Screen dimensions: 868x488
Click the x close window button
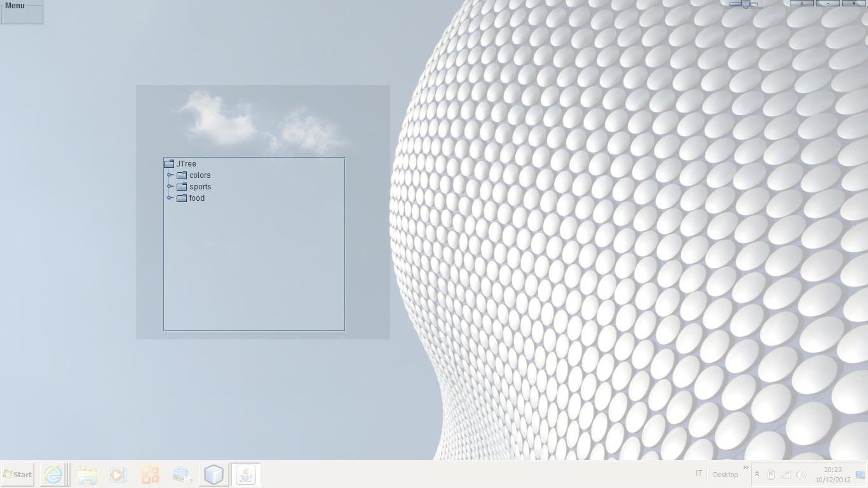tap(854, 3)
